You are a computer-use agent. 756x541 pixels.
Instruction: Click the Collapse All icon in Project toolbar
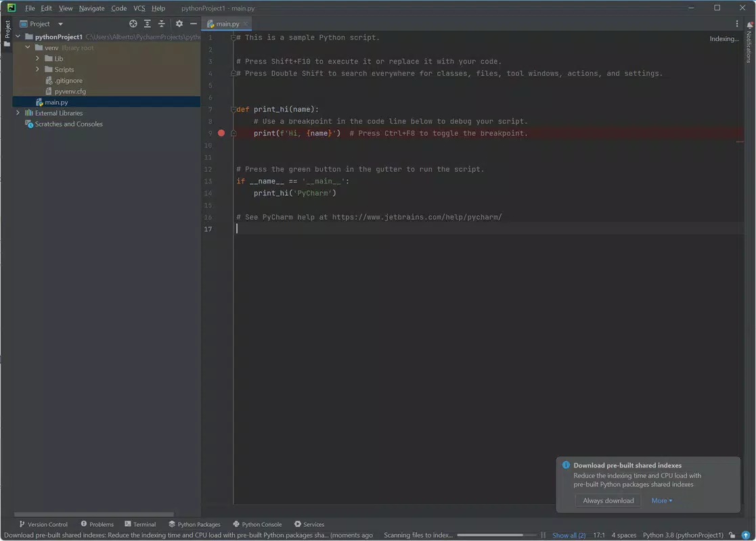coord(162,24)
